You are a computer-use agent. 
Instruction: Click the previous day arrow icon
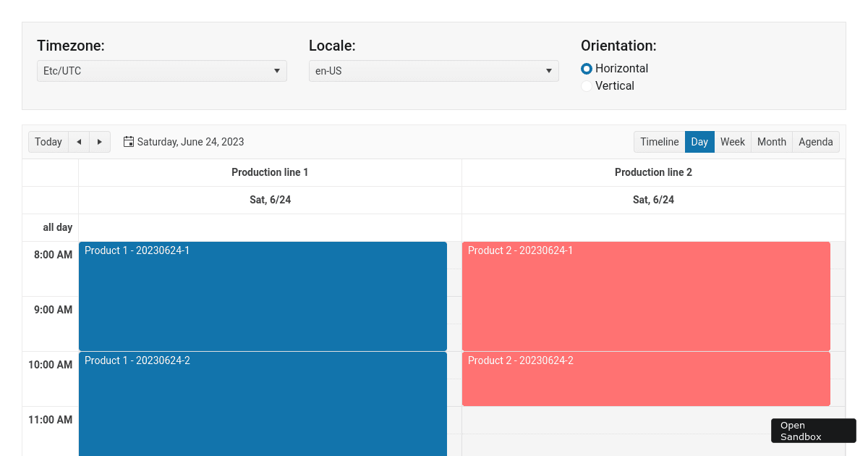pyautogui.click(x=79, y=142)
